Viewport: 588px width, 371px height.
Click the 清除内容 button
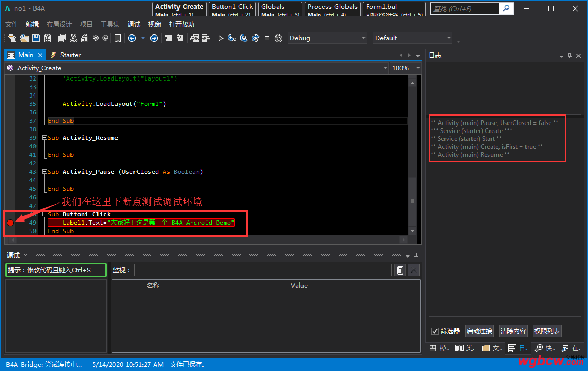[513, 331]
